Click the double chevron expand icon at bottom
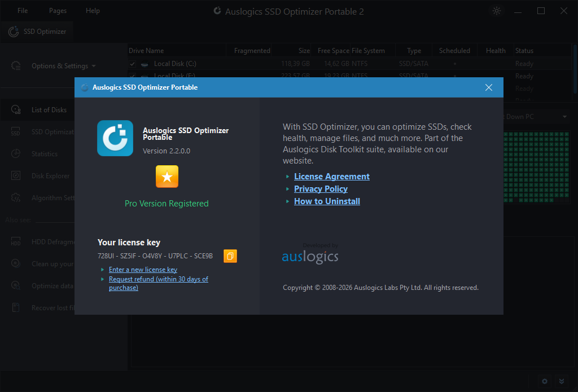 tap(562, 381)
